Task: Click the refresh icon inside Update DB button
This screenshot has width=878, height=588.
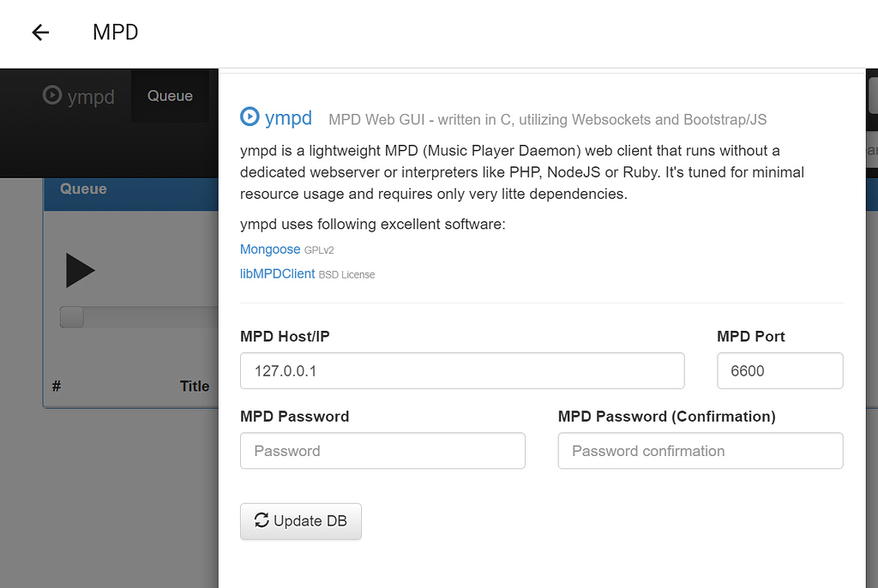Action: [262, 520]
